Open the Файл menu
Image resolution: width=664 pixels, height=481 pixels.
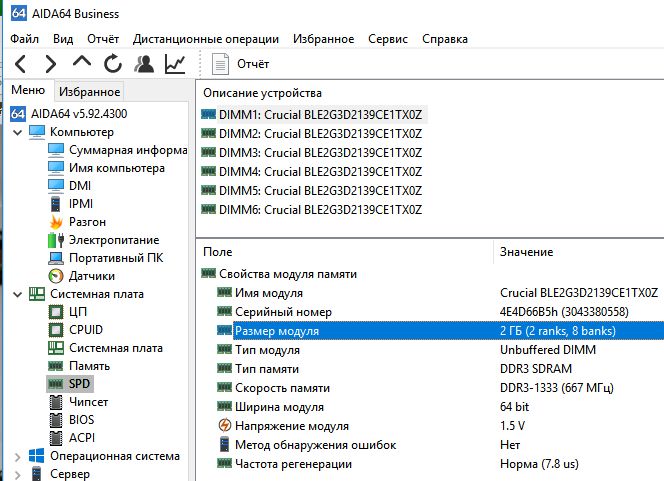tap(25, 39)
